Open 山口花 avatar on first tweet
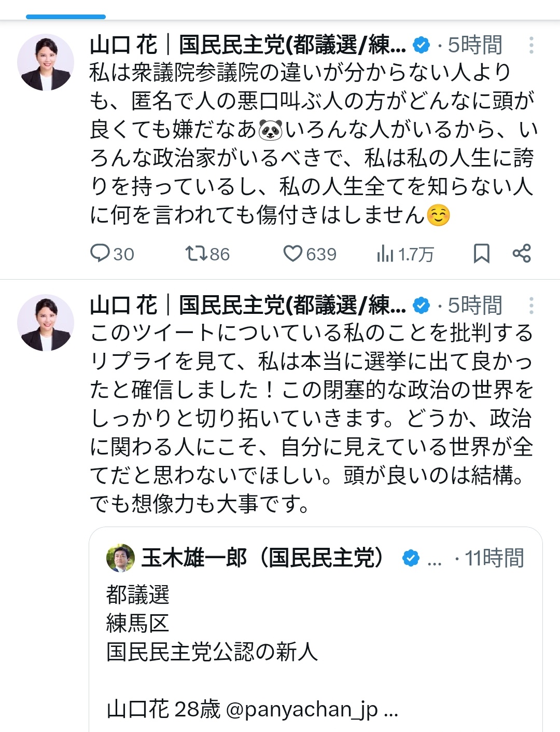Viewport: 560px width, 732px height. click(x=46, y=62)
